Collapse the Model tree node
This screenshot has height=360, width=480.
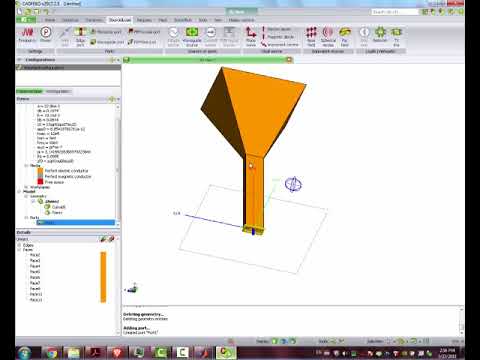pyautogui.click(x=19, y=192)
